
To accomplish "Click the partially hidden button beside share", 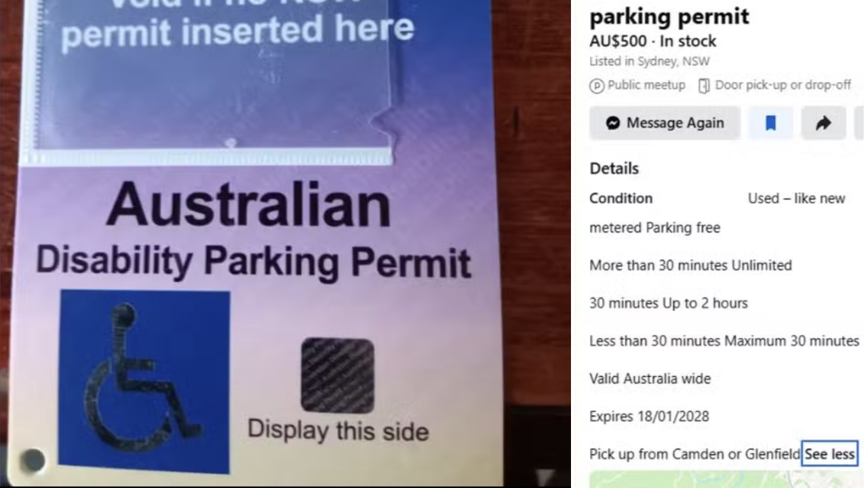I will click(859, 123).
